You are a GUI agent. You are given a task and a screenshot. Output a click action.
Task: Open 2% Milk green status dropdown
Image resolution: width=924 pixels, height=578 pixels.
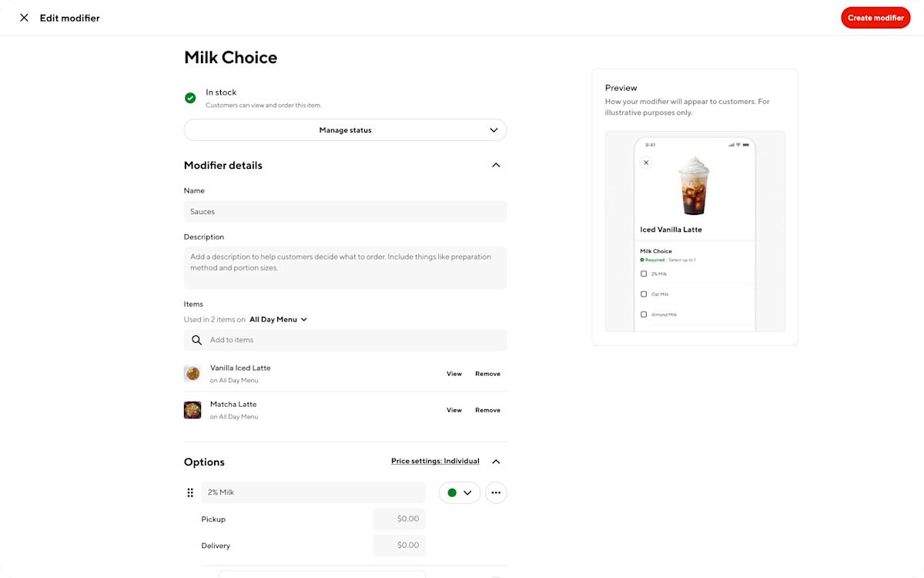460,492
